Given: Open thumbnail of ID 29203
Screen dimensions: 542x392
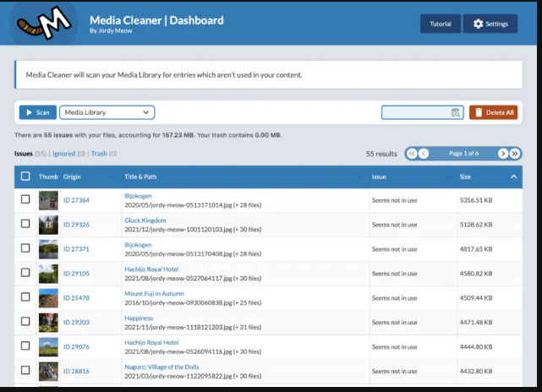Looking at the screenshot, I should [x=48, y=323].
